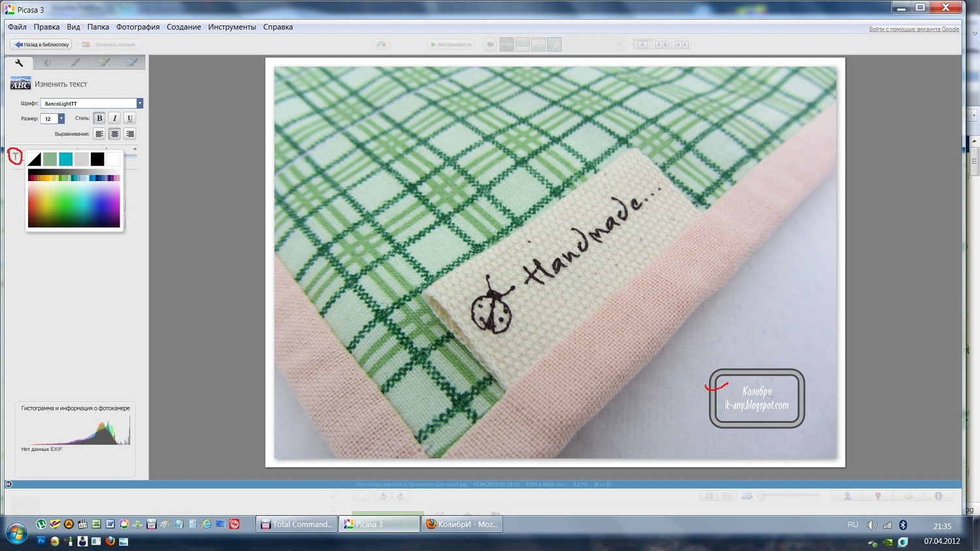Screen dimensions: 980x551
Task: Toggle bold text style
Action: 99,118
